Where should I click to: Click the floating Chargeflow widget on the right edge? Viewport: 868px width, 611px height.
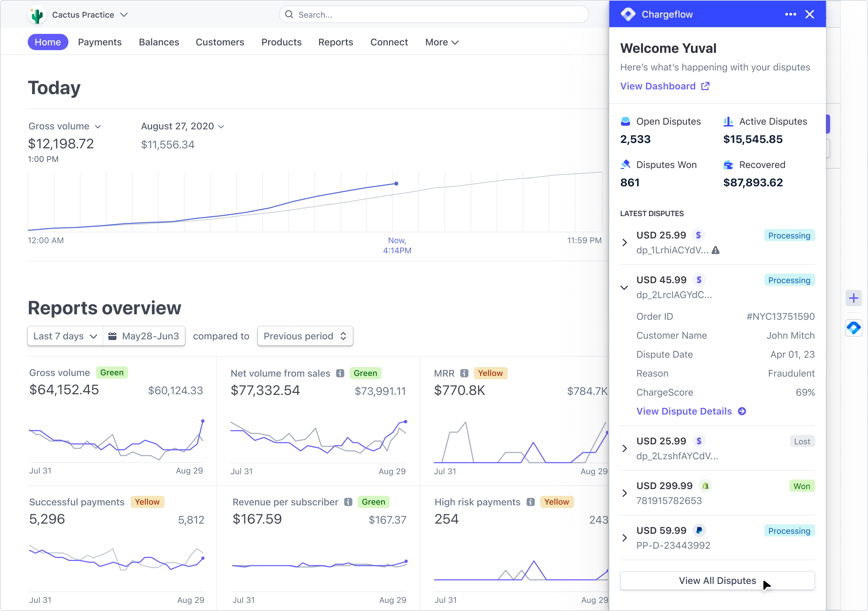pos(854,328)
